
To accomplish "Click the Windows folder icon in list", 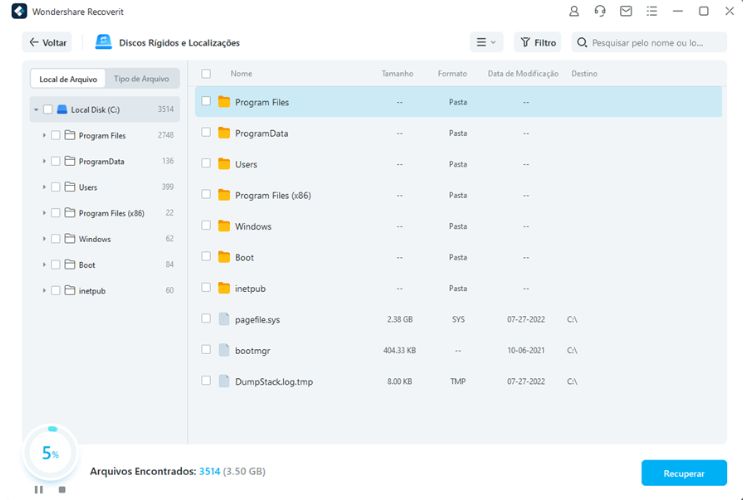I will tap(224, 226).
